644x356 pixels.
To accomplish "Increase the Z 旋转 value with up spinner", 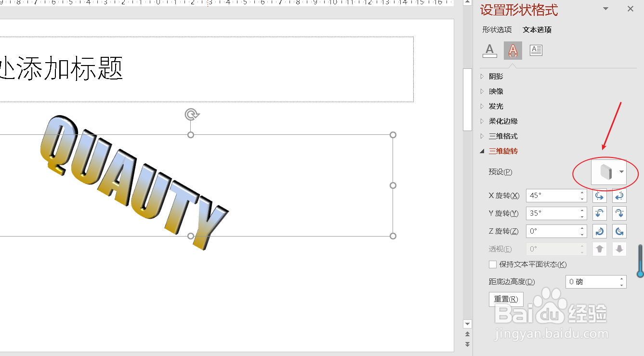I will (x=582, y=228).
